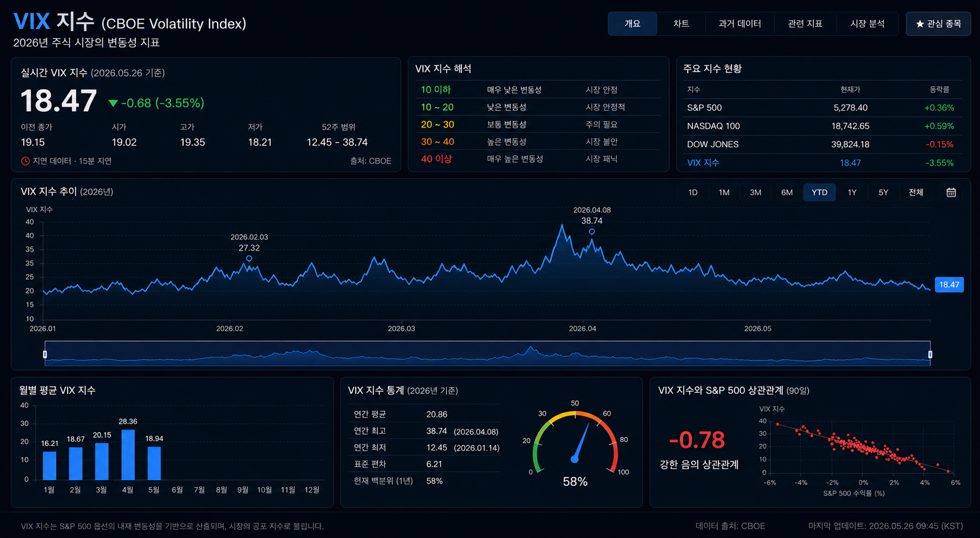The image size is (980, 538).
Task: Switch to the 관련 지표 tab
Action: [x=805, y=24]
